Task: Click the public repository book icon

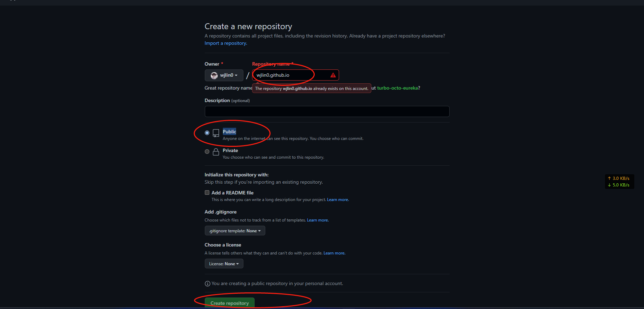Action: coord(216,133)
